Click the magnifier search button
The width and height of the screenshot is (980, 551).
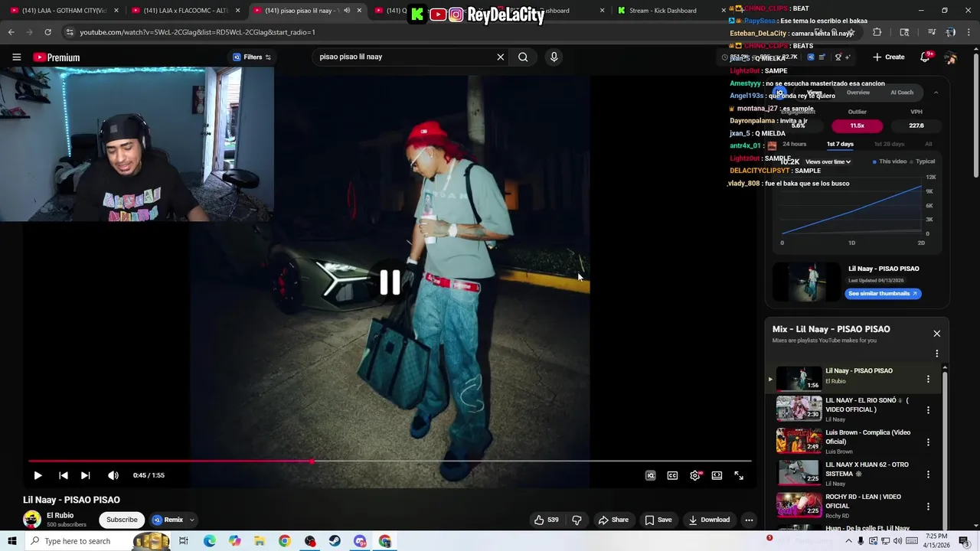[523, 57]
